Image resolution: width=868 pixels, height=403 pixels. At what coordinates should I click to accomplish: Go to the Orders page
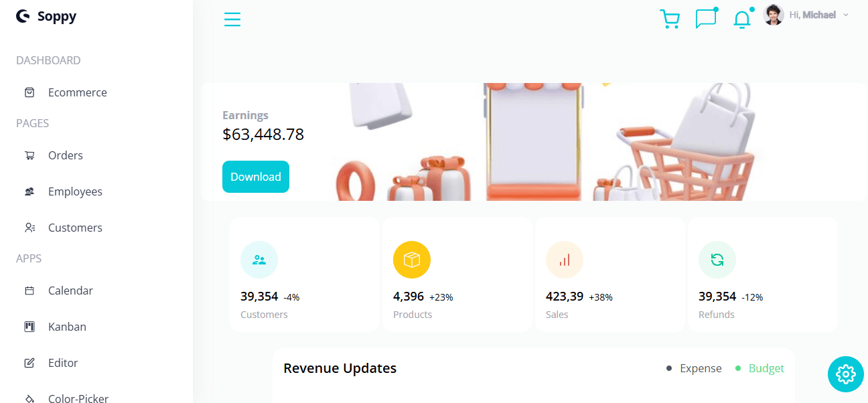click(66, 155)
